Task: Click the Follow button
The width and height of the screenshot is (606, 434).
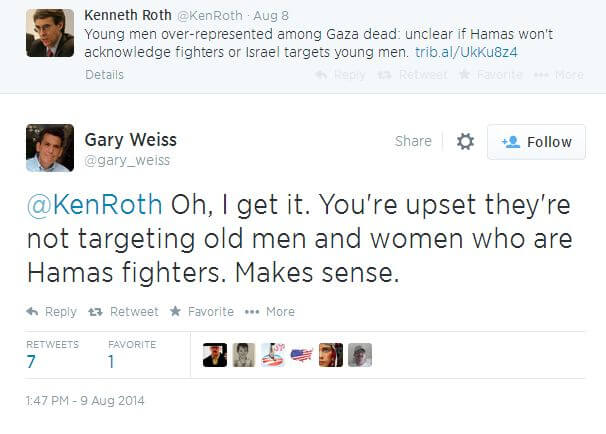Action: click(x=536, y=142)
